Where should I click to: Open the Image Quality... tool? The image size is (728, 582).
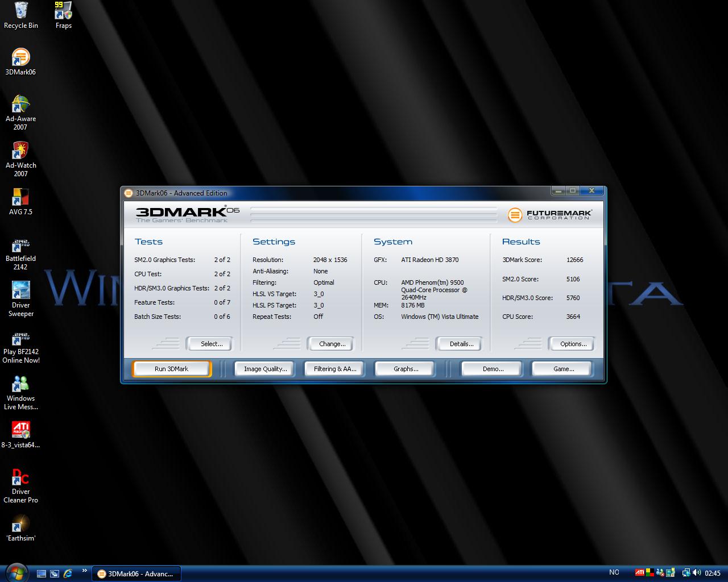[265, 369]
